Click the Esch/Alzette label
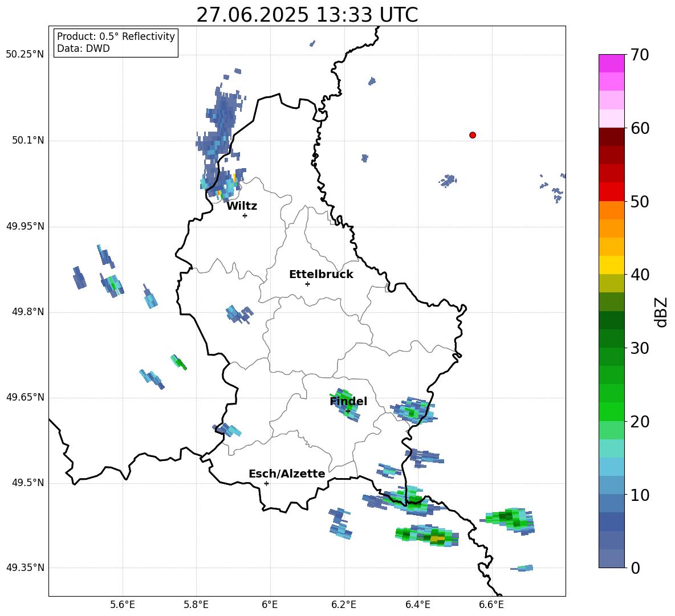The width and height of the screenshot is (675, 616). pyautogui.click(x=287, y=474)
